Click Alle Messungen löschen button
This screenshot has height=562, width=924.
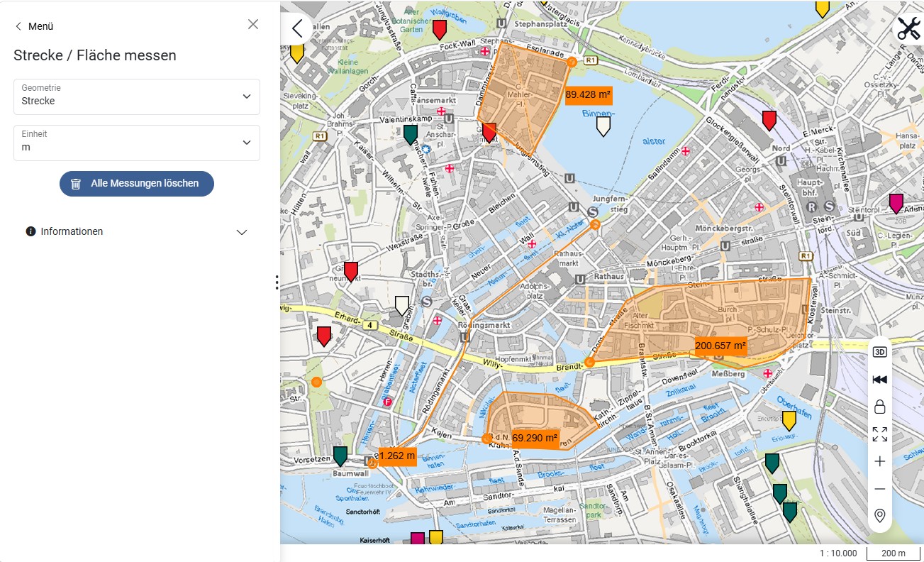click(x=137, y=183)
